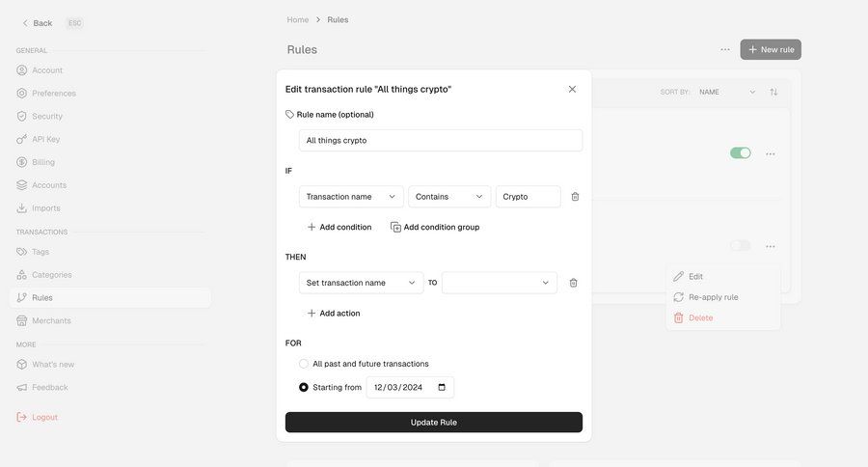
Task: Click the sort direction arrows icon
Action: [x=773, y=92]
